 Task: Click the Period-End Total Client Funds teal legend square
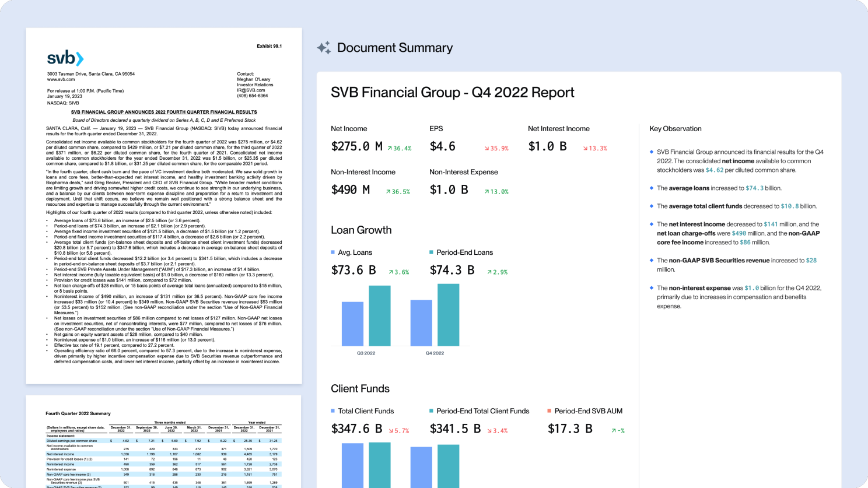[431, 411]
